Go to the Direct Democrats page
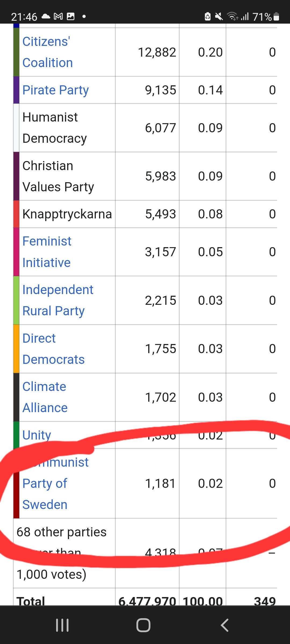Viewport: 290px width, 644px height. (x=53, y=349)
